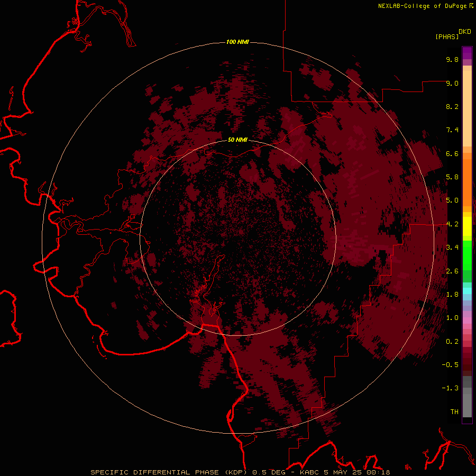This screenshot has width=476, height=476.
Task: Click the 1.8 scale value
Action: (452, 295)
